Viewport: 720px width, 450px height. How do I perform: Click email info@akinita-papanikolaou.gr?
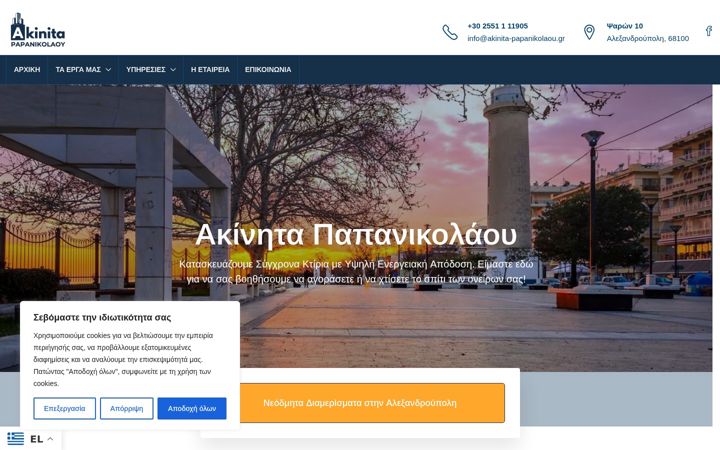click(516, 39)
